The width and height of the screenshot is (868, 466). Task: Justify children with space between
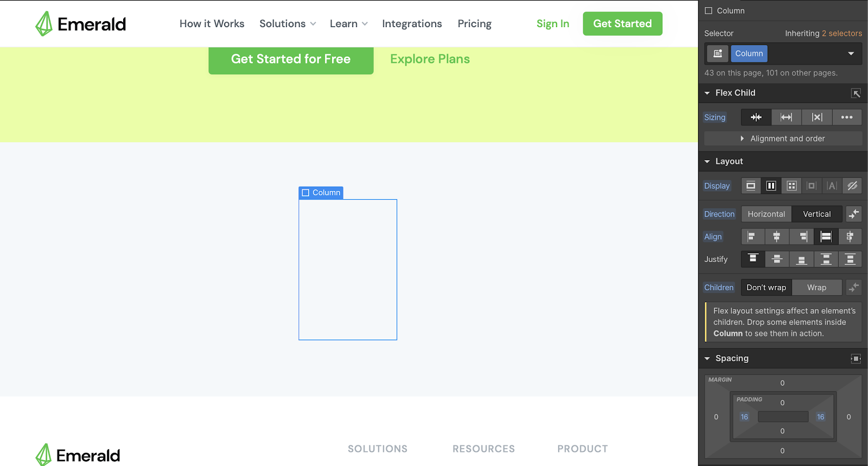pos(826,259)
